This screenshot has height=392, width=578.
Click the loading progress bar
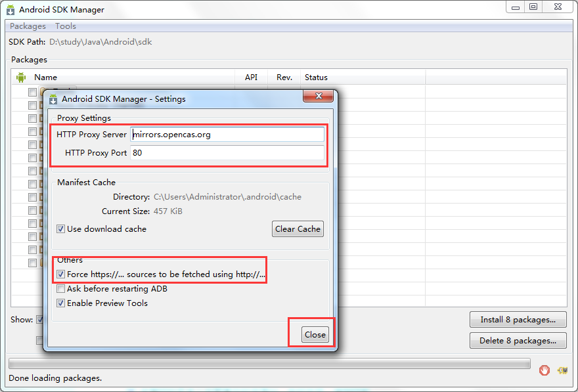click(269, 364)
